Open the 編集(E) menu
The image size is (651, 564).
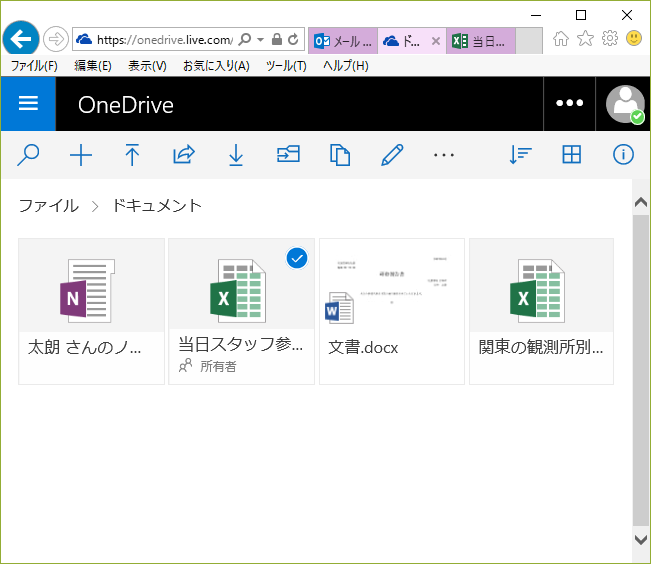point(93,66)
